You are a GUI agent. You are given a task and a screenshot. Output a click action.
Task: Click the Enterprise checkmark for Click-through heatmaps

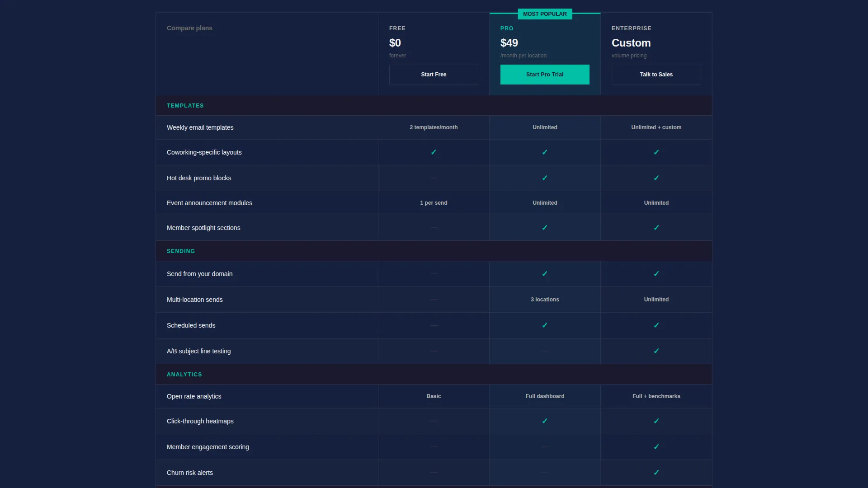pos(656,421)
